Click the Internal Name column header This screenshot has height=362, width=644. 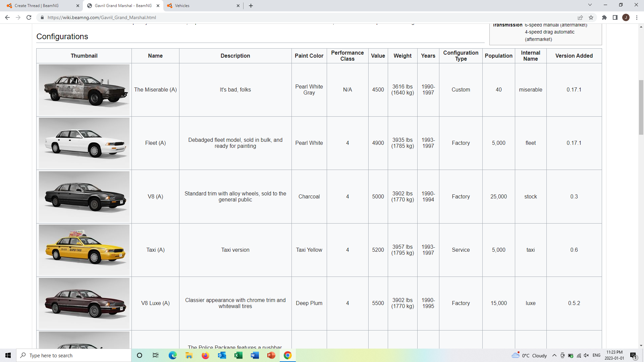click(531, 56)
